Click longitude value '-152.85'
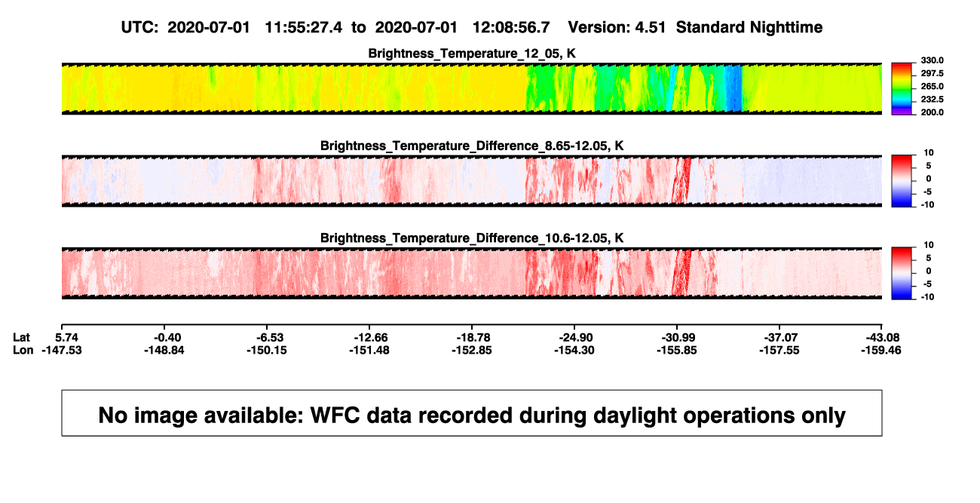This screenshot has height=503, width=980. tap(471, 350)
